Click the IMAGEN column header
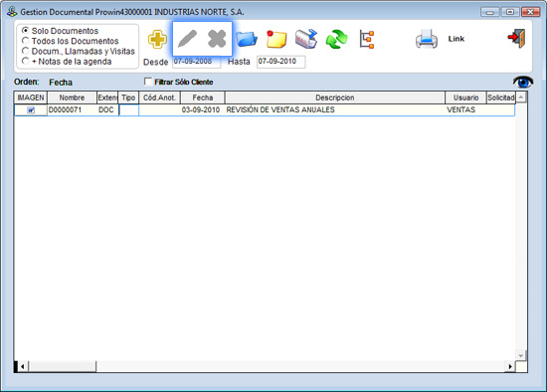The height and width of the screenshot is (392, 547). [31, 98]
